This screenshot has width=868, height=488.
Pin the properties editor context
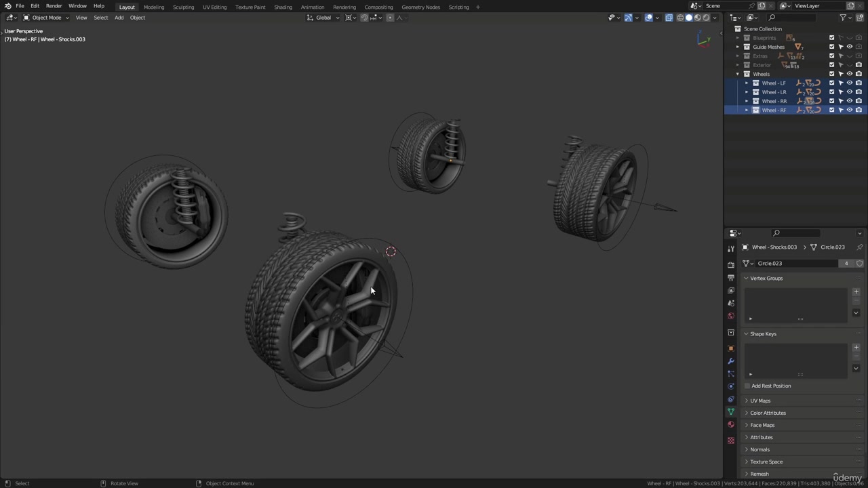859,247
